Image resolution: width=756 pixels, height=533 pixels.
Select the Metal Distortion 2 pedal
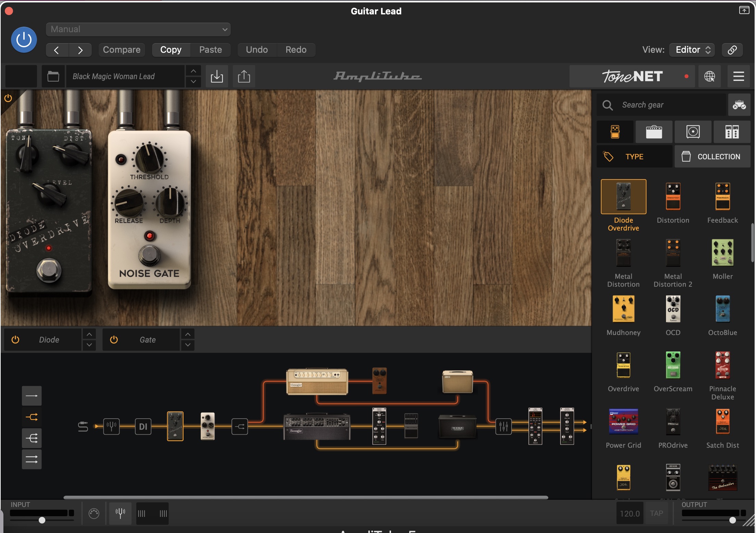[673, 253]
